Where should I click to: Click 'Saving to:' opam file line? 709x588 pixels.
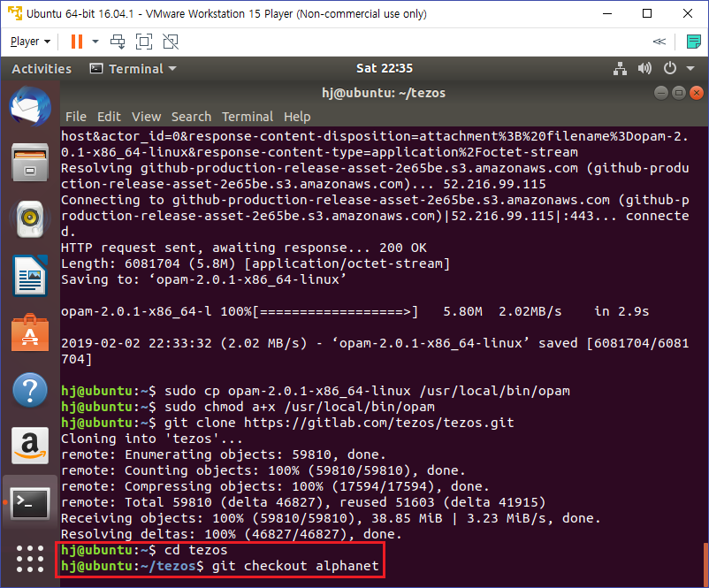pos(204,279)
